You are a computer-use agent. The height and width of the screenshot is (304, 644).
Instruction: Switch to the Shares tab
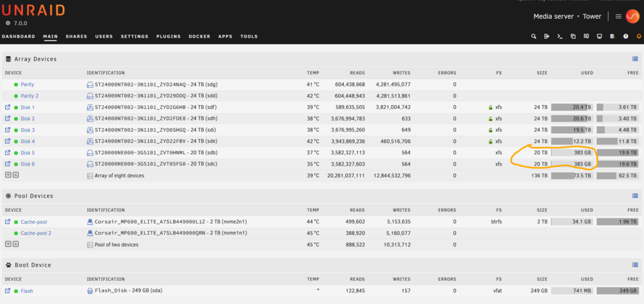77,37
